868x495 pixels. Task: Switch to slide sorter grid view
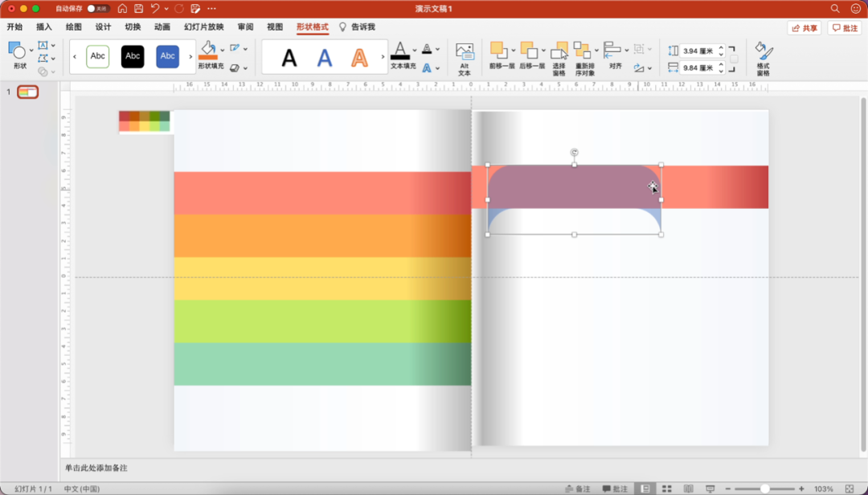(x=666, y=489)
